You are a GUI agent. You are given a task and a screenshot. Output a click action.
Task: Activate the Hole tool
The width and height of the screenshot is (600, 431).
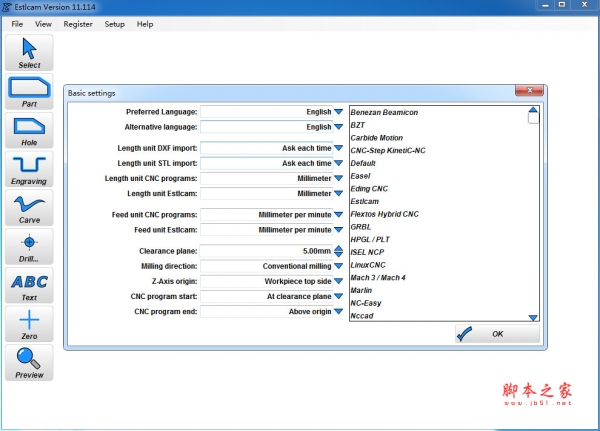(x=29, y=130)
